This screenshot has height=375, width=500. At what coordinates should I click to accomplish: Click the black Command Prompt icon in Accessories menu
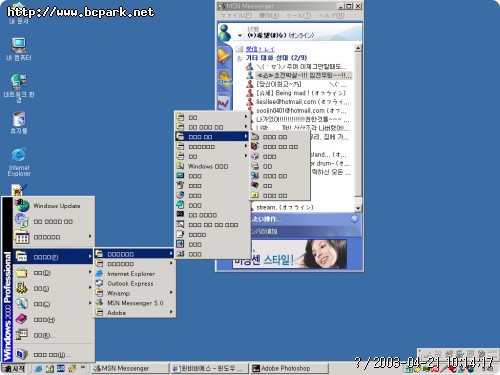(x=180, y=215)
